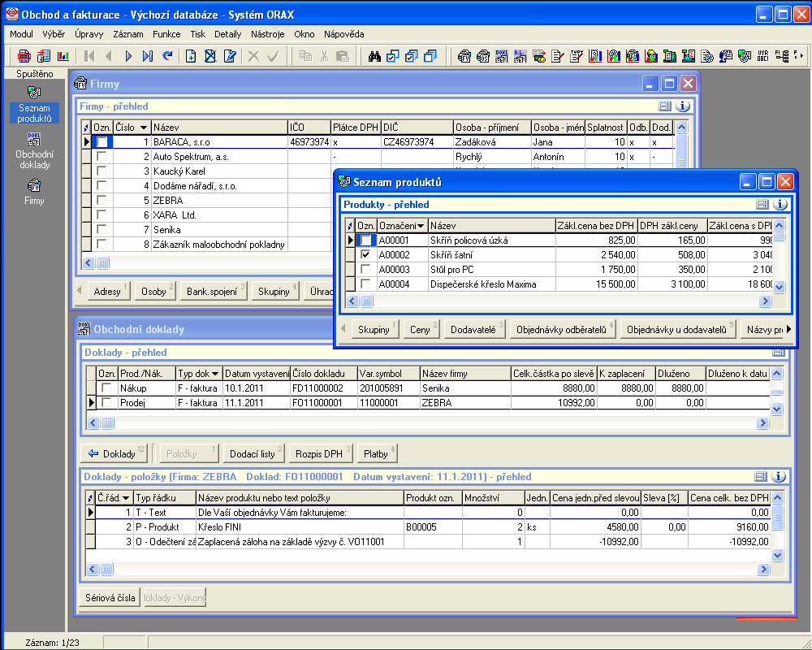This screenshot has width=812, height=650.
Task: Check the box for product A00003
Action: click(365, 270)
